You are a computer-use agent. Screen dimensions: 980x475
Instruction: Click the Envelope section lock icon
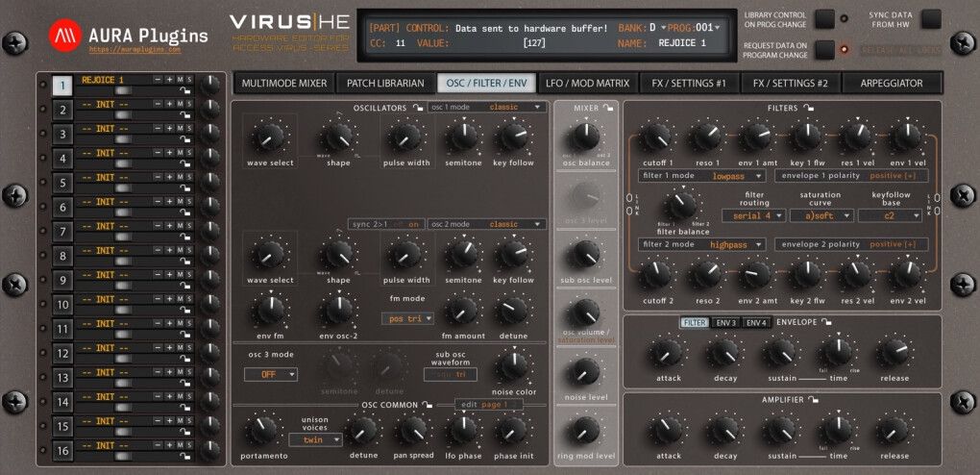coord(827,322)
